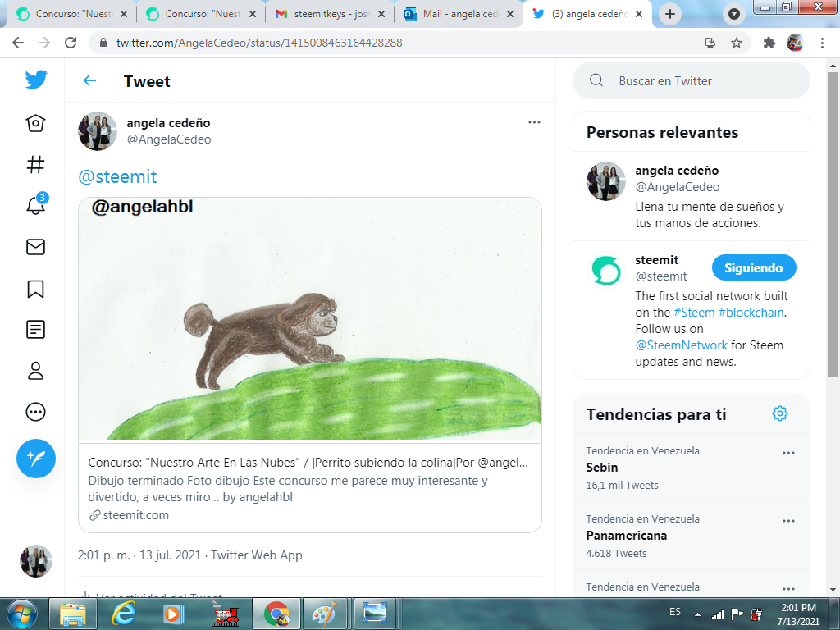
Task: Launch Internet Explorer from the taskbar
Action: [123, 614]
